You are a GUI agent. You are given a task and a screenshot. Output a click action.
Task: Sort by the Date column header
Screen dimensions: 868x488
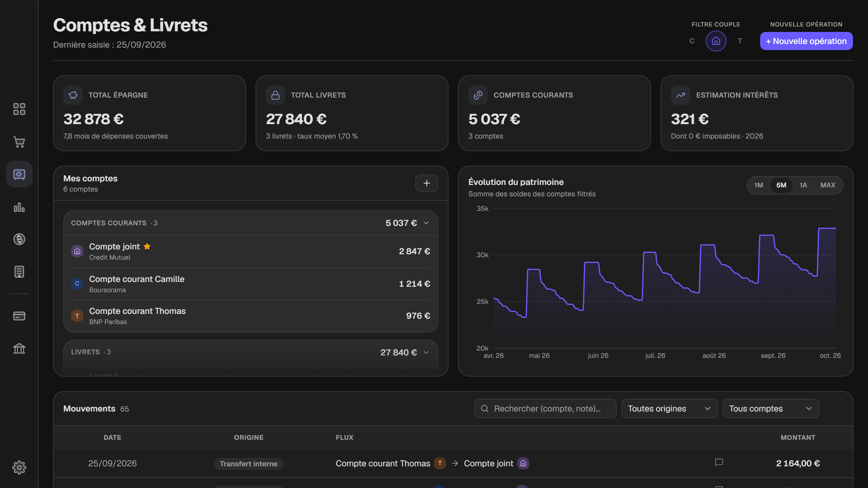click(x=112, y=437)
